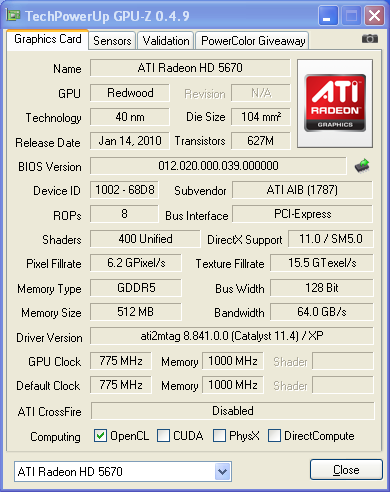
Task: Click the Driver Version label
Action: coord(49,338)
